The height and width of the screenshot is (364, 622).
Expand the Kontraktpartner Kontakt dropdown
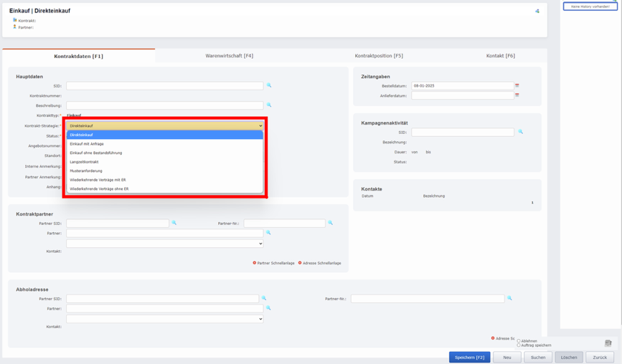164,244
